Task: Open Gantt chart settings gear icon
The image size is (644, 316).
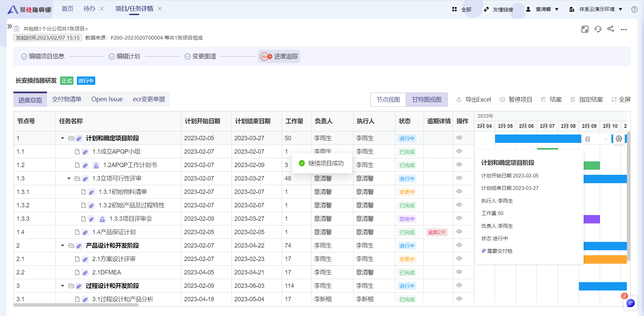Action: coord(619,139)
